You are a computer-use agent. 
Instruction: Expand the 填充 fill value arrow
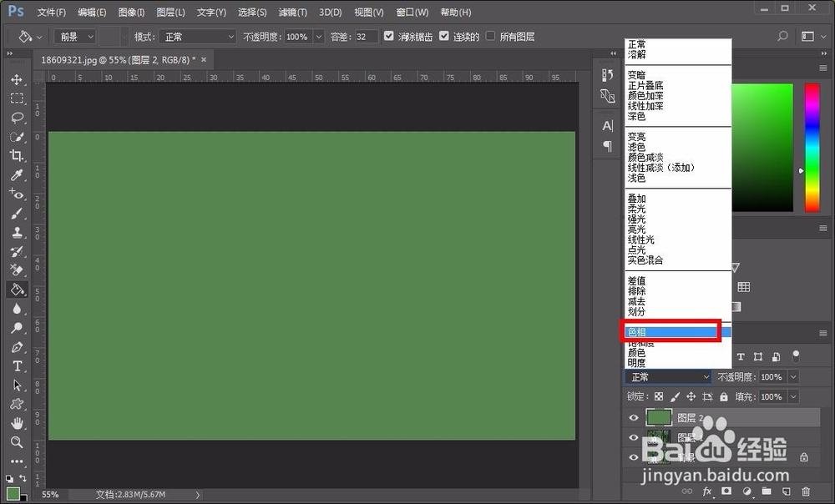(x=793, y=396)
